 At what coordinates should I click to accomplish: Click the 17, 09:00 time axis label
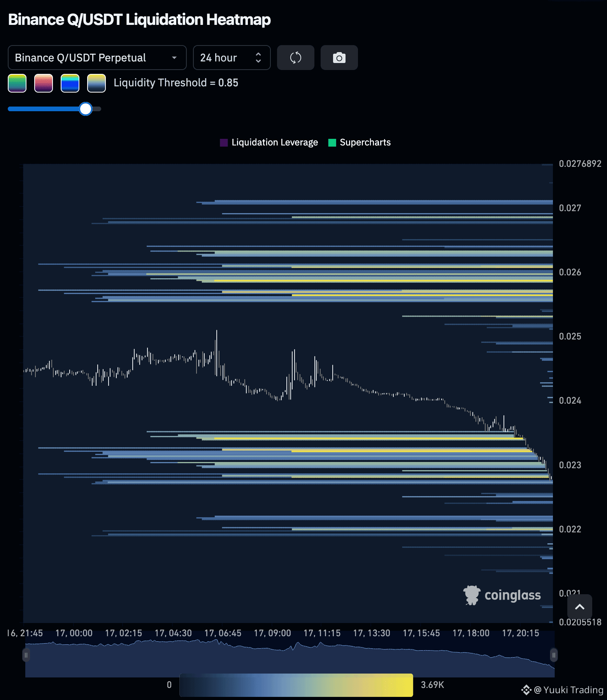[272, 633]
